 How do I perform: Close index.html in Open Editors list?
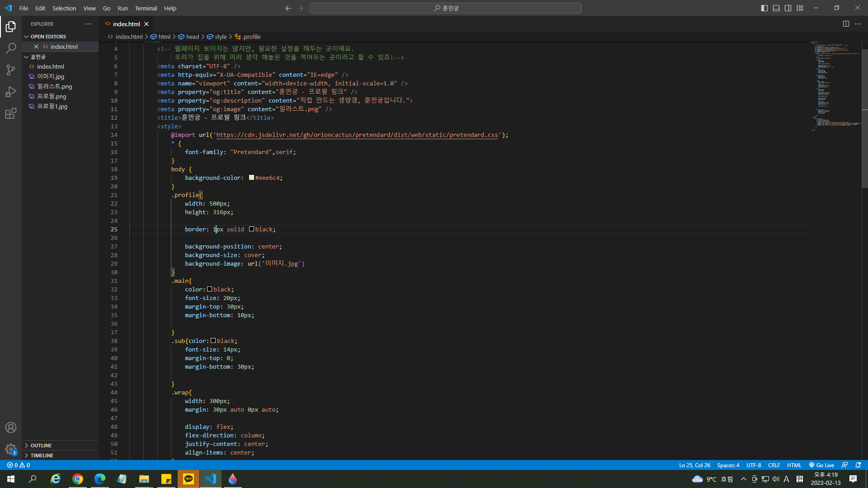coord(36,47)
